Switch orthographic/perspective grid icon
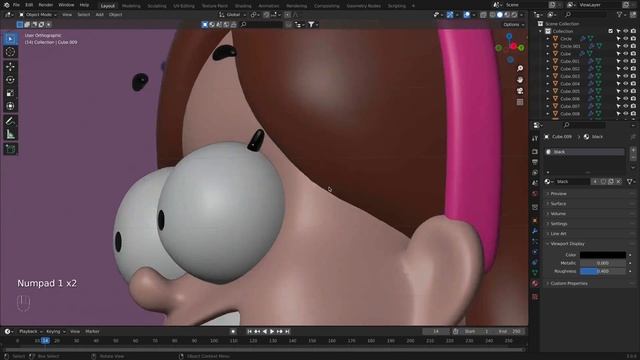This screenshot has width=640, height=360. (520, 102)
